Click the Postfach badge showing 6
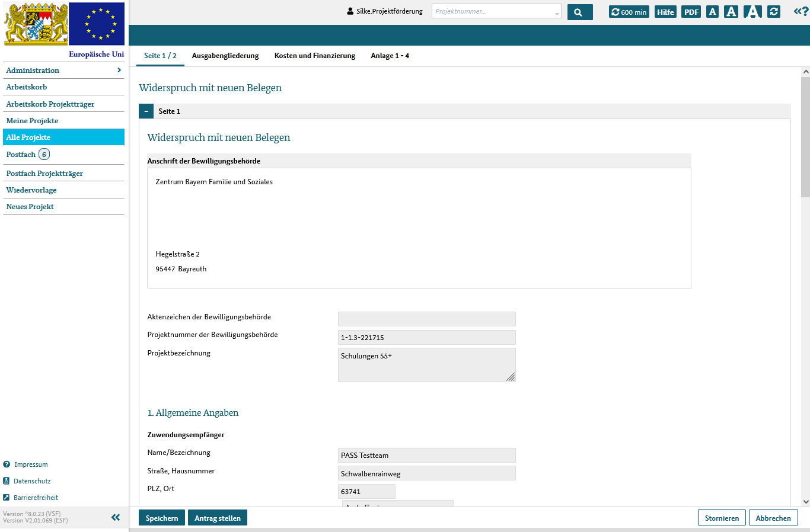810x532 pixels. (44, 154)
